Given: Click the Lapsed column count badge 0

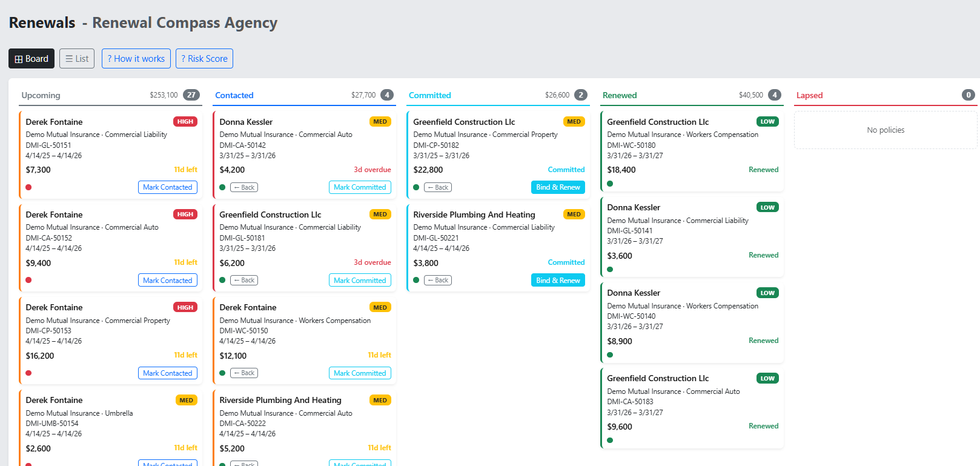Looking at the screenshot, I should click(x=968, y=95).
